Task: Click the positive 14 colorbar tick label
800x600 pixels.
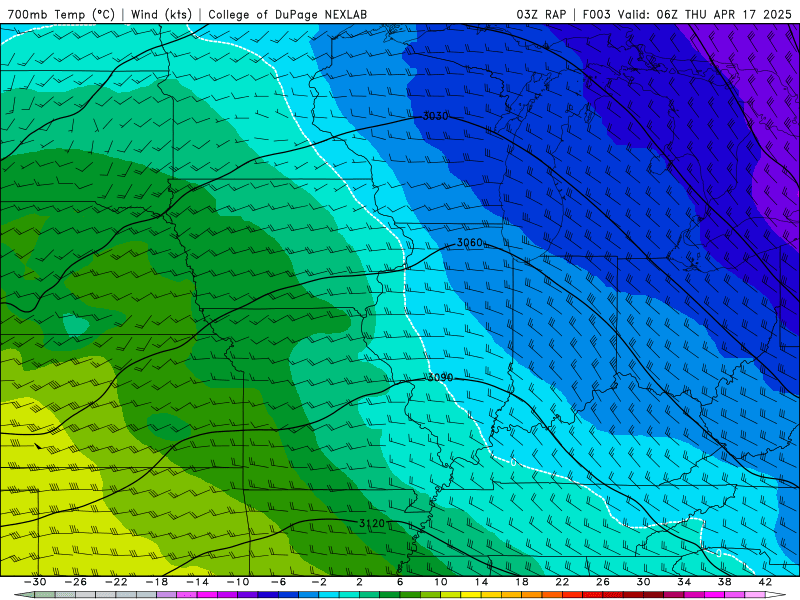Action: (481, 582)
